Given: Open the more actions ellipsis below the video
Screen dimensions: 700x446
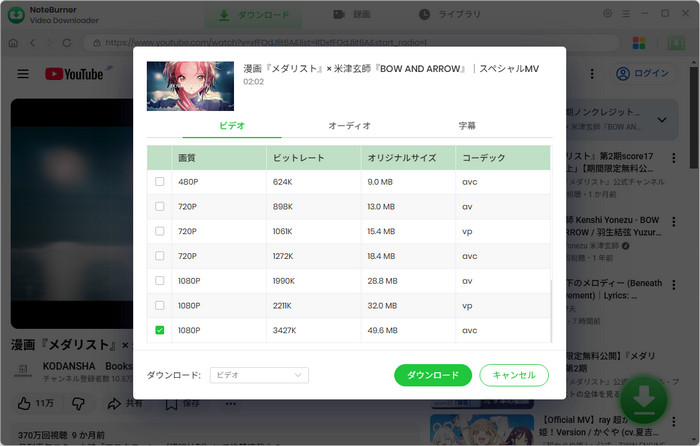Looking at the screenshot, I should (x=230, y=404).
